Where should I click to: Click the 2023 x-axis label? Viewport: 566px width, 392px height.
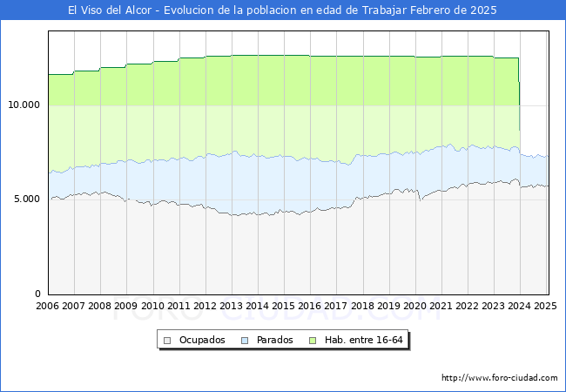(x=494, y=306)
